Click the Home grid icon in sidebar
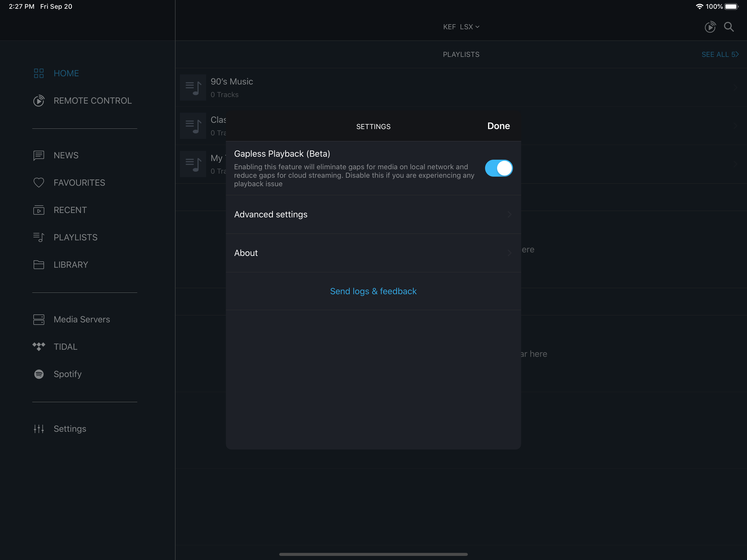Screen dimensions: 747x560 (x=39, y=73)
